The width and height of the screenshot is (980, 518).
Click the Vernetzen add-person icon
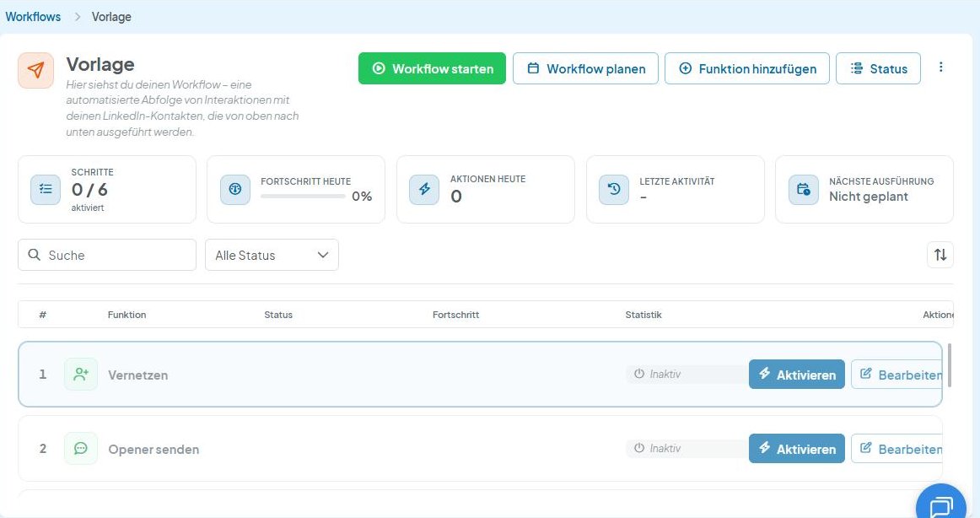(81, 375)
